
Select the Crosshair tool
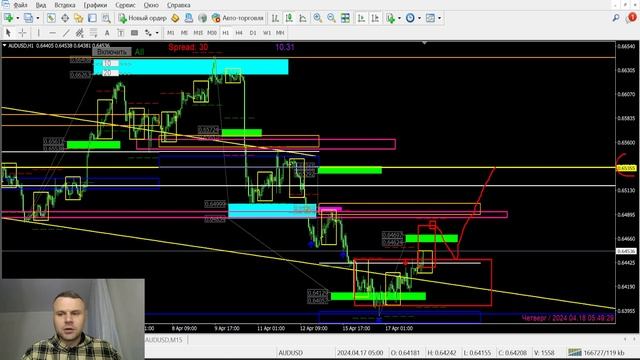click(22, 33)
